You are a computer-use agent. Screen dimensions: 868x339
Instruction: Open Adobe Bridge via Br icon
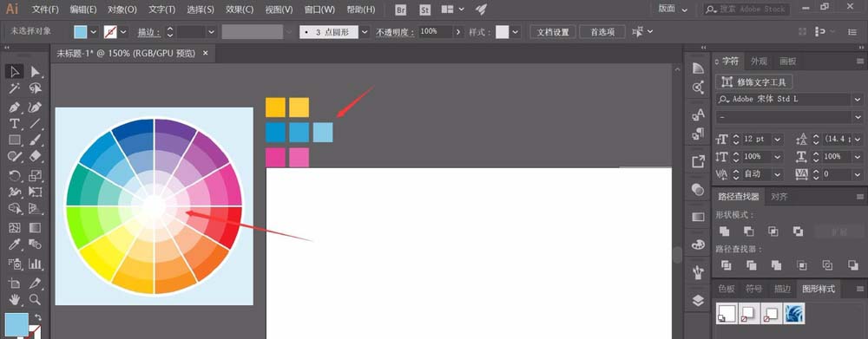tap(401, 10)
